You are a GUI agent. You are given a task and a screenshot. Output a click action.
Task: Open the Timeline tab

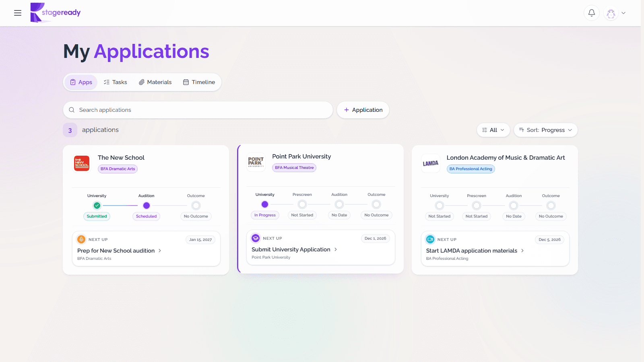click(x=199, y=82)
